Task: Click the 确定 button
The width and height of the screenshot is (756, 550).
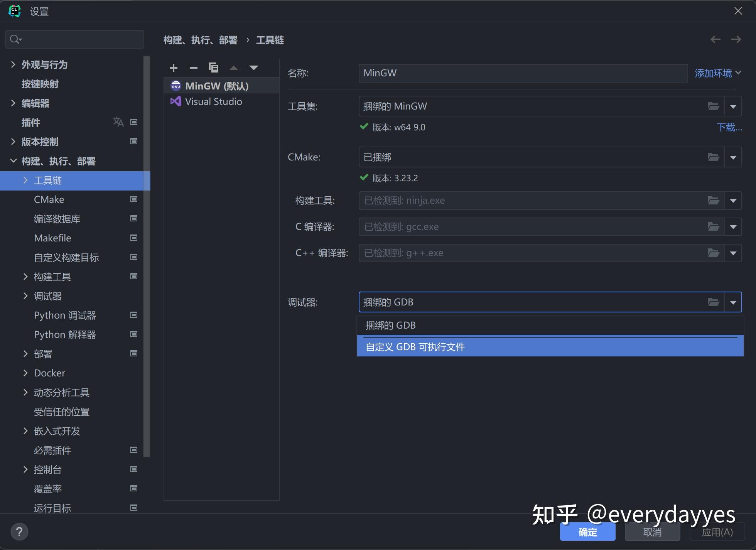Action: point(587,532)
